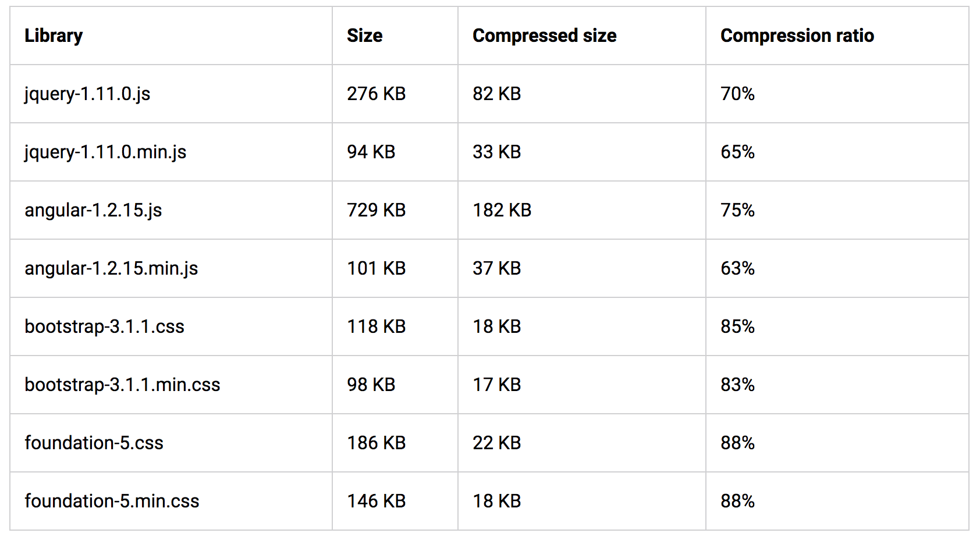Viewport: 980px width, 540px height.
Task: Click the angular-1.2.15.js library name
Action: [93, 210]
